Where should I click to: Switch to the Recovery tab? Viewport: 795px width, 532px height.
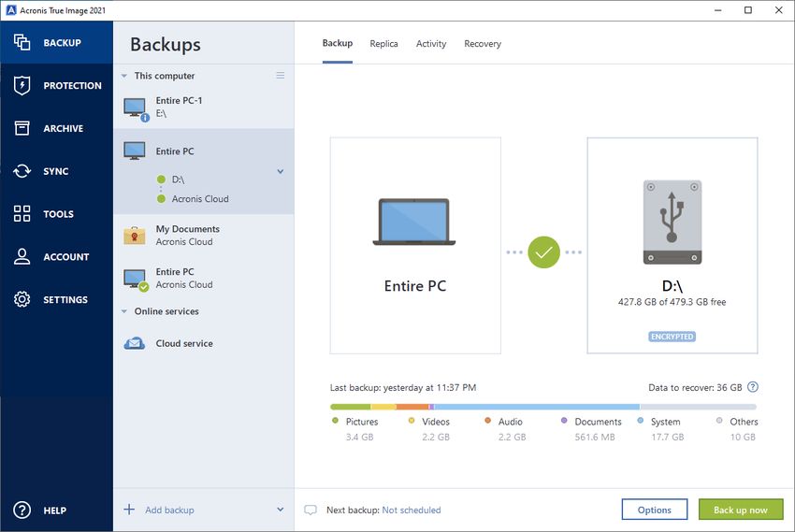tap(483, 44)
